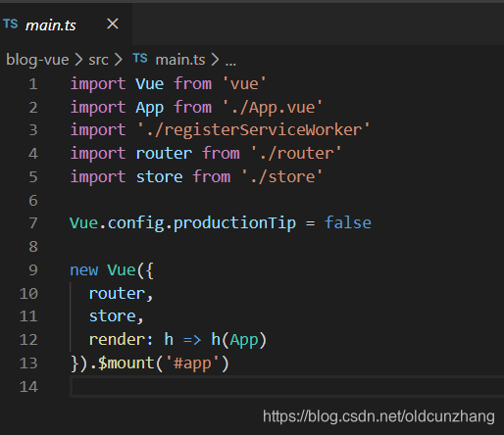Click the chevron after src breadcrumb
Viewport: 504px width, 435px height.
coord(119,60)
